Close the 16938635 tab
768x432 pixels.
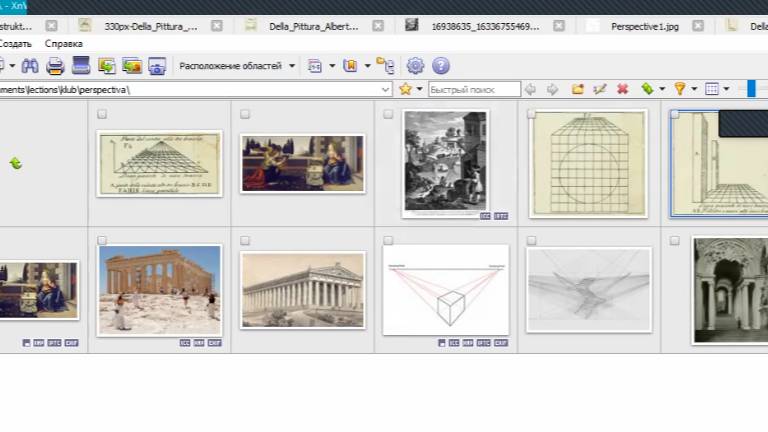(559, 26)
